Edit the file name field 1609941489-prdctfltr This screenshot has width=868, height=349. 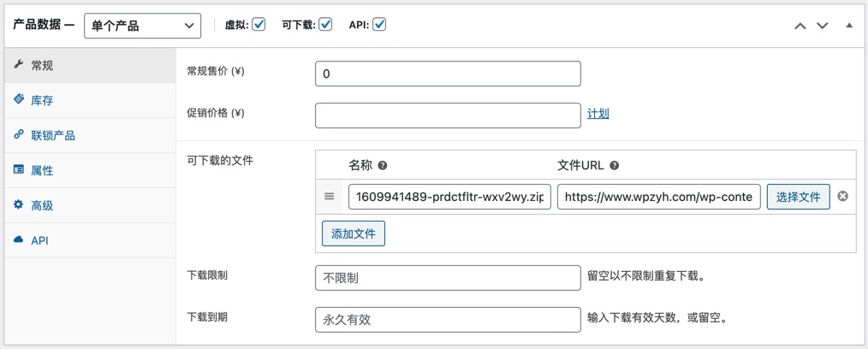click(x=449, y=197)
